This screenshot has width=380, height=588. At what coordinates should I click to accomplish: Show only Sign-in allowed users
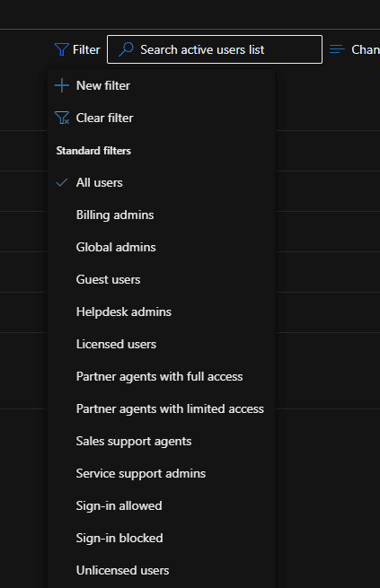click(119, 505)
